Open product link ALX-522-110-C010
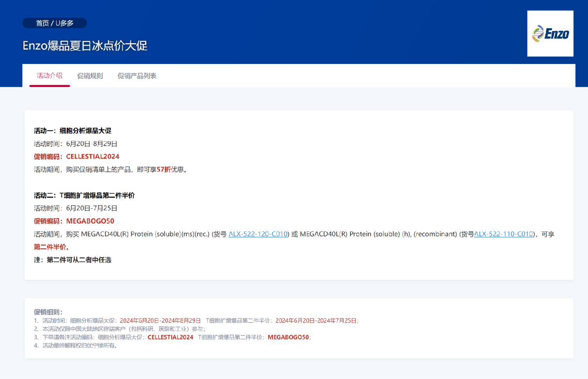 pyautogui.click(x=504, y=234)
